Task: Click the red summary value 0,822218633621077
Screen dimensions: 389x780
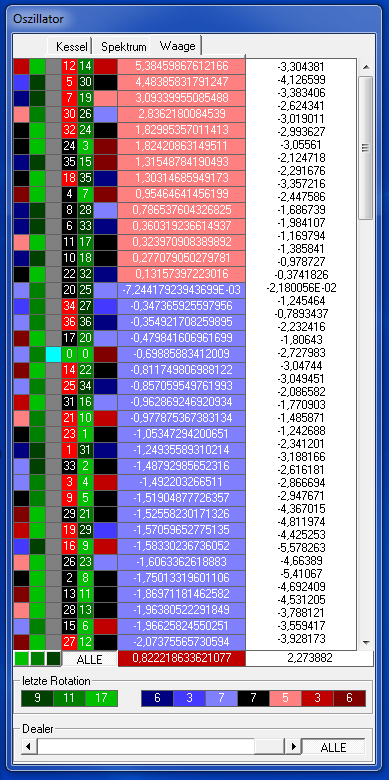Action: click(x=182, y=658)
